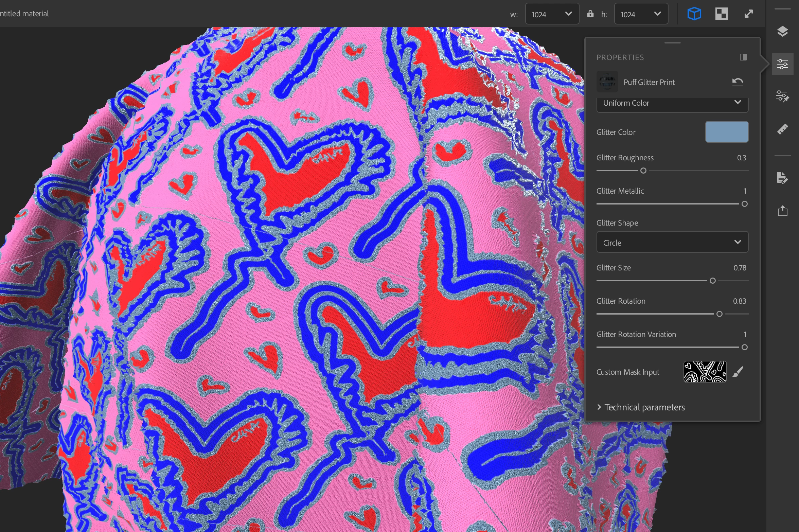Open the Glitter Shape Circle dropdown

click(x=672, y=242)
